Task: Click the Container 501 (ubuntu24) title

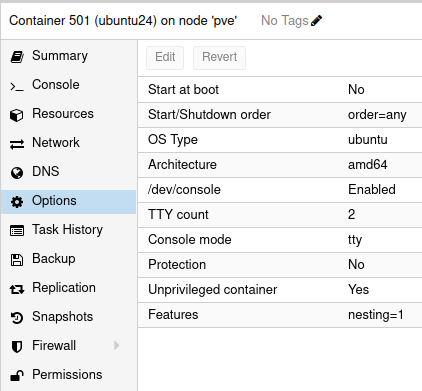Action: coord(123,21)
